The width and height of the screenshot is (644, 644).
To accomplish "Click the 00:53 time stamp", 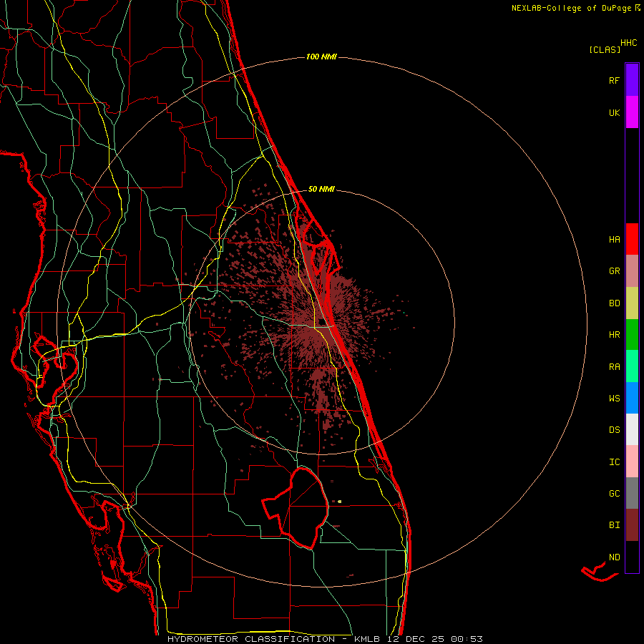I will (x=467, y=639).
